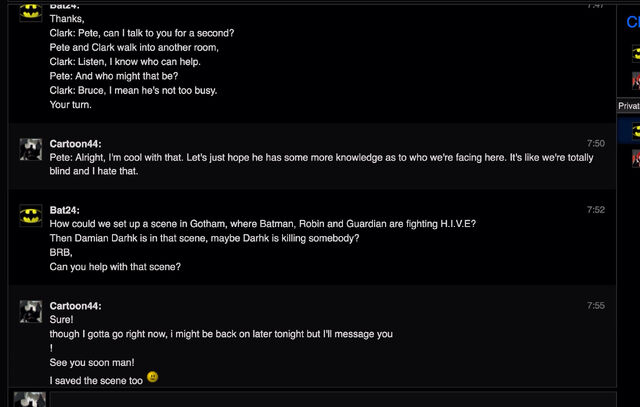Click the 7:55 timestamp
Image resolution: width=640 pixels, height=407 pixels.
(596, 305)
